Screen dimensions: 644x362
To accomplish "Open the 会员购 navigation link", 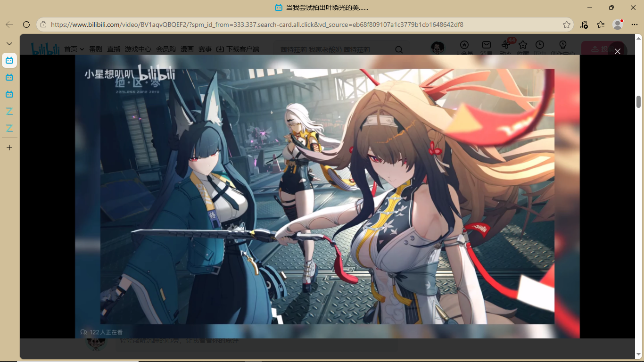I will click(166, 49).
